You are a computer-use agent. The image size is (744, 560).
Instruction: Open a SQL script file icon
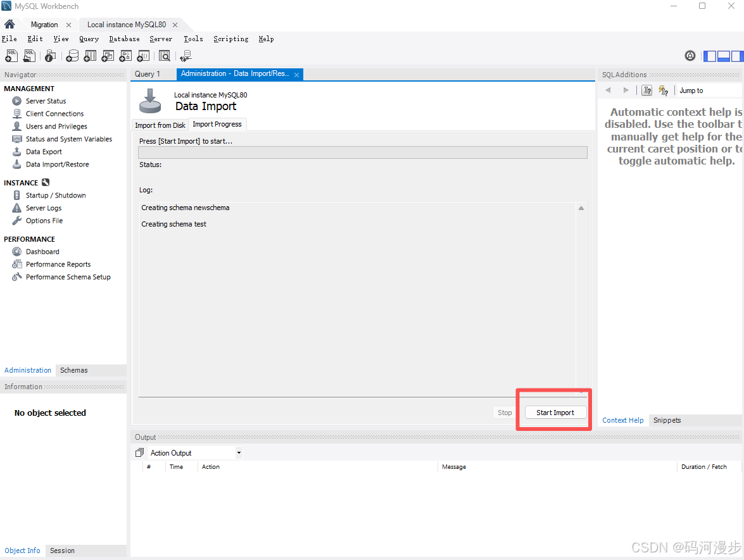tap(29, 56)
